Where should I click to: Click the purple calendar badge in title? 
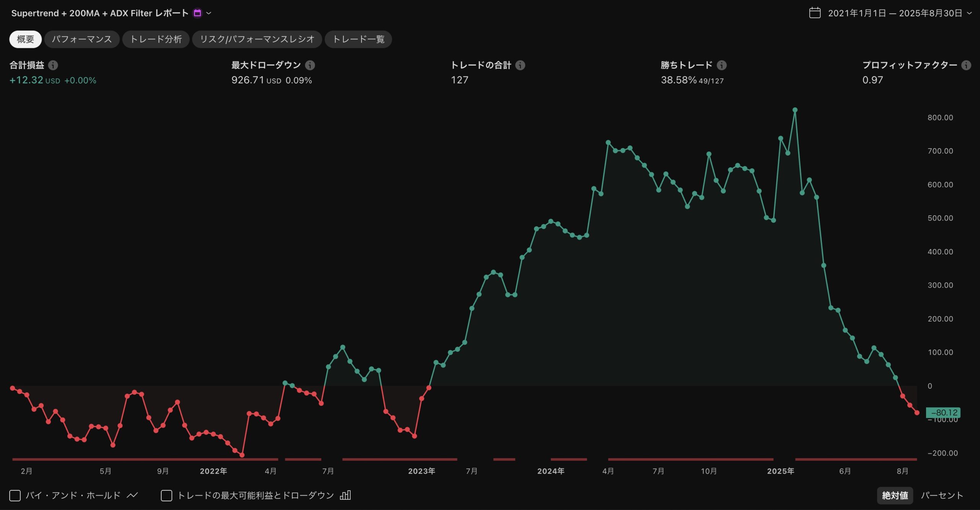pos(198,13)
